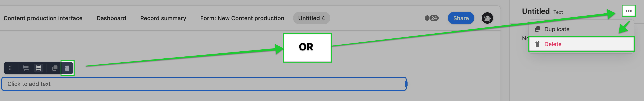This screenshot has width=644, height=101.
Task: Click the trash icon in the element toolbar
Action: pyautogui.click(x=67, y=68)
